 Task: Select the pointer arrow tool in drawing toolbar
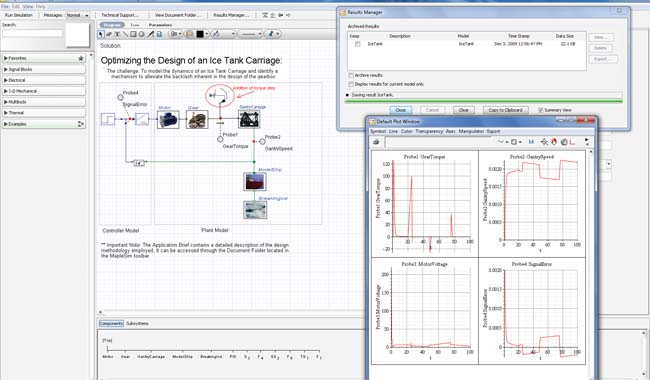click(x=101, y=34)
